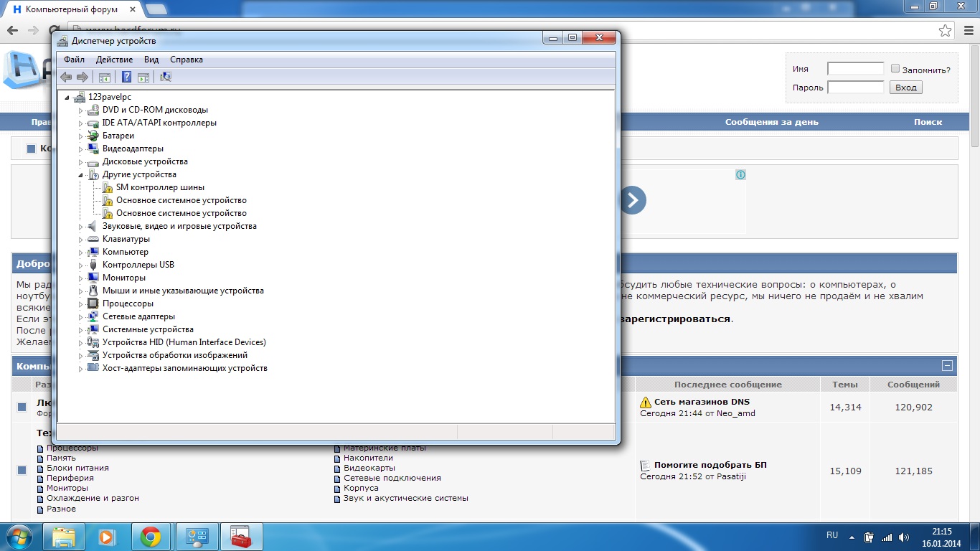
Task: Tick the Запомнить? checkbox on the forum
Action: [895, 69]
